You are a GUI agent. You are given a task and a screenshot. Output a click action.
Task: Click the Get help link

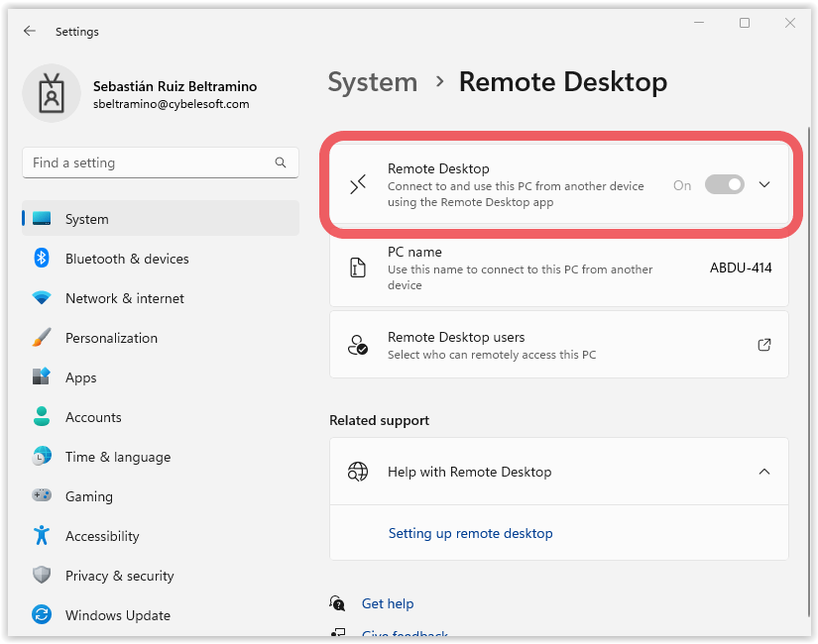pos(388,603)
